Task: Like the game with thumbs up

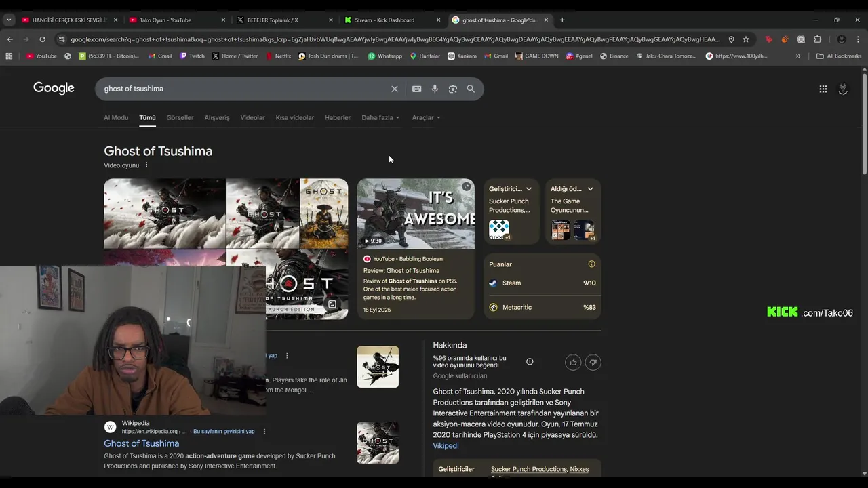Action: coord(573,363)
